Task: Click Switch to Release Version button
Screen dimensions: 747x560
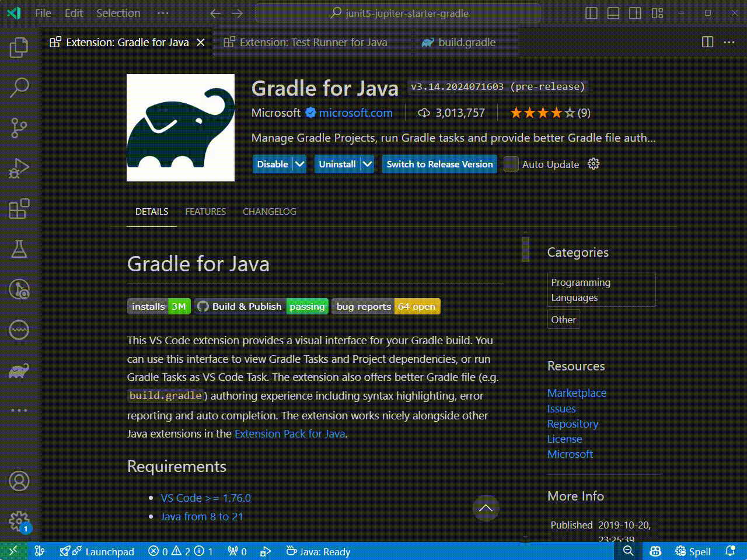Action: pos(439,164)
